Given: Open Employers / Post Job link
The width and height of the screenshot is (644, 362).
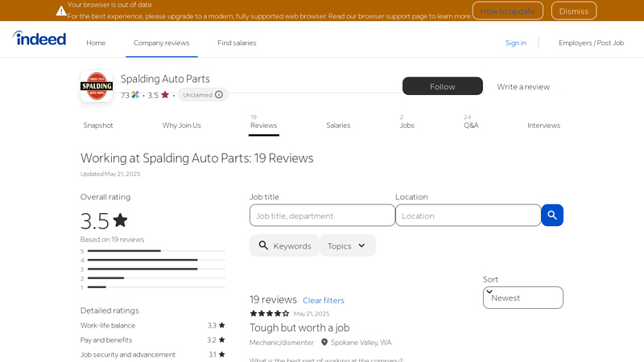Looking at the screenshot, I should pyautogui.click(x=591, y=43).
